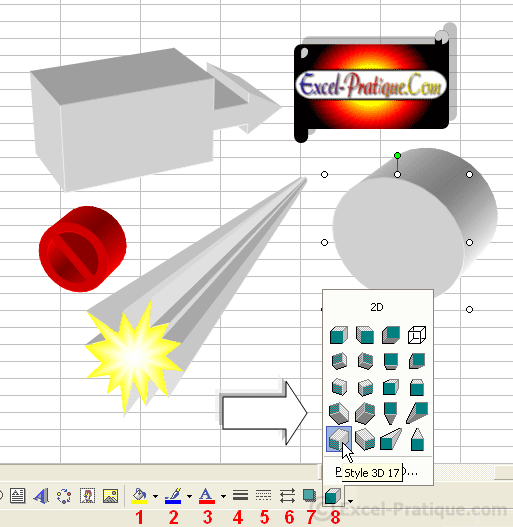Select the Excel-Pratique.Com scroll banner
Screen dimensions: 513x527
pos(373,86)
